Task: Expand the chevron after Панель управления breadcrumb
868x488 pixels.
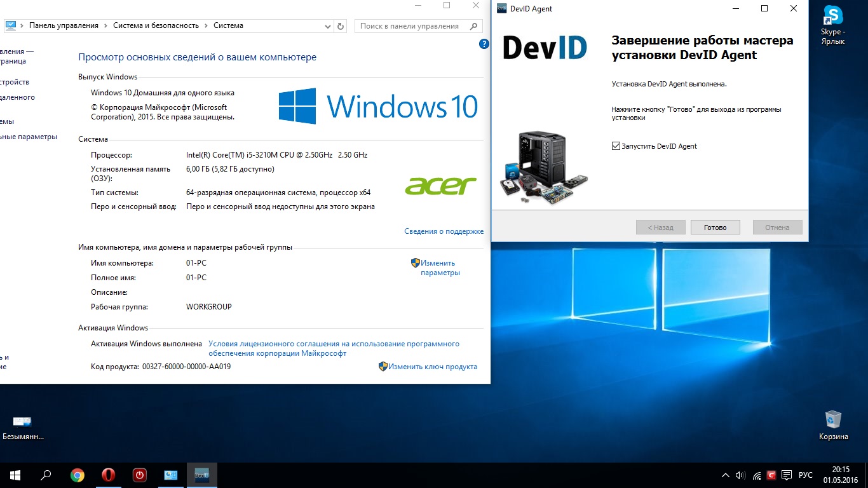Action: pos(105,26)
